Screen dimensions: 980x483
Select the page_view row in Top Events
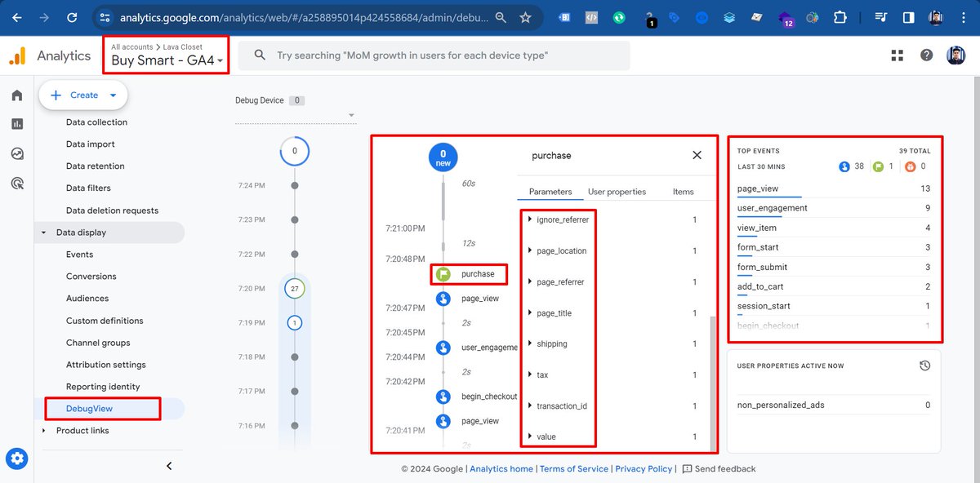pos(834,189)
